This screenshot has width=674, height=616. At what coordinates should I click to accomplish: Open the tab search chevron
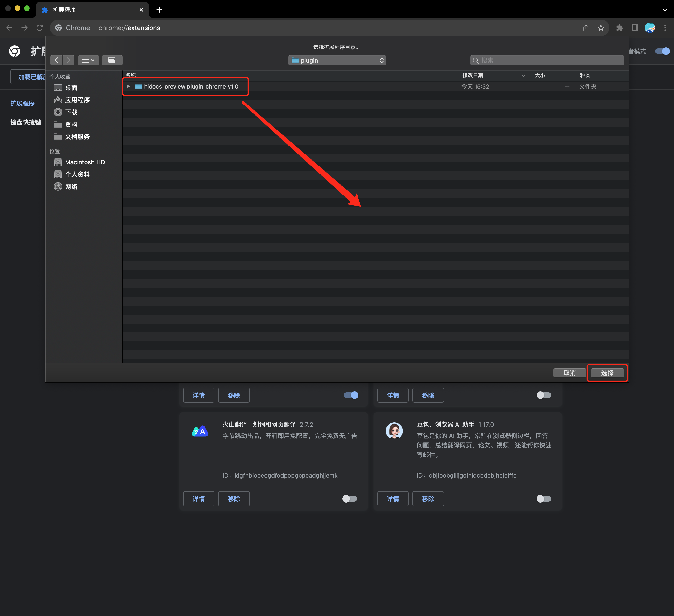pyautogui.click(x=665, y=10)
